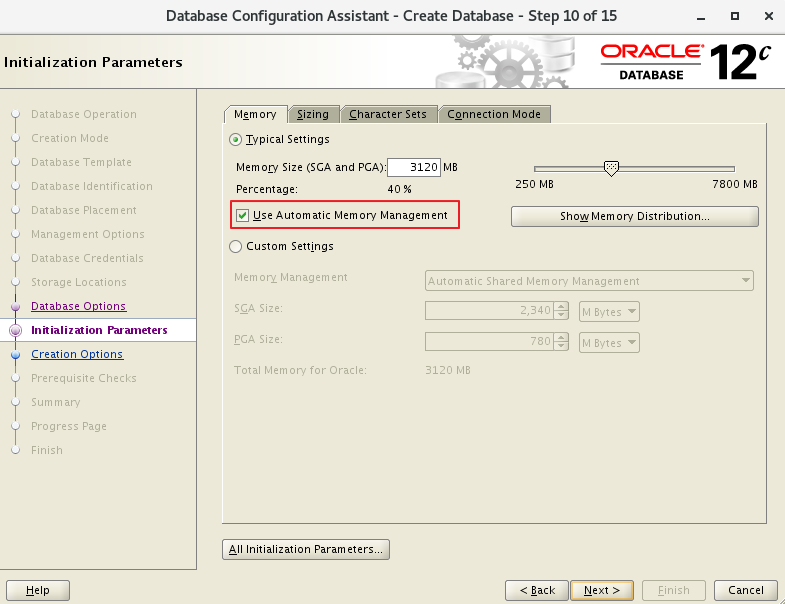This screenshot has width=785, height=604.
Task: Click the Database Options step bullet icon
Action: tap(15, 306)
